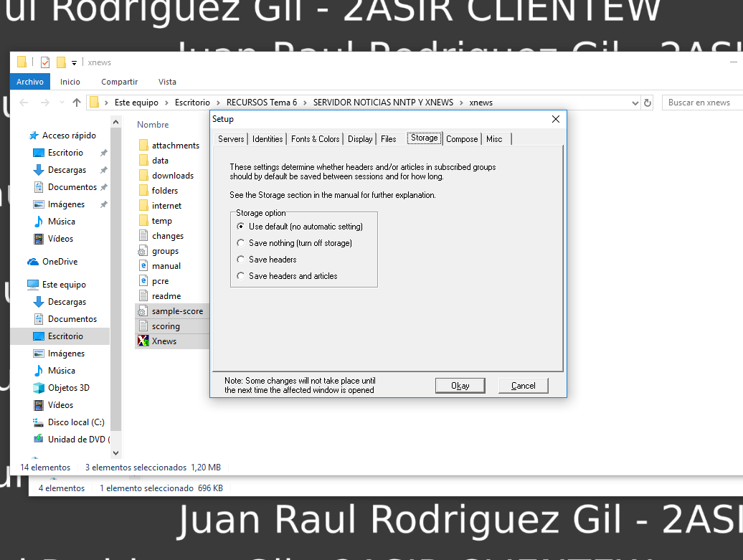The height and width of the screenshot is (560, 743).
Task: Close the Setup dialog with X
Action: [556, 119]
